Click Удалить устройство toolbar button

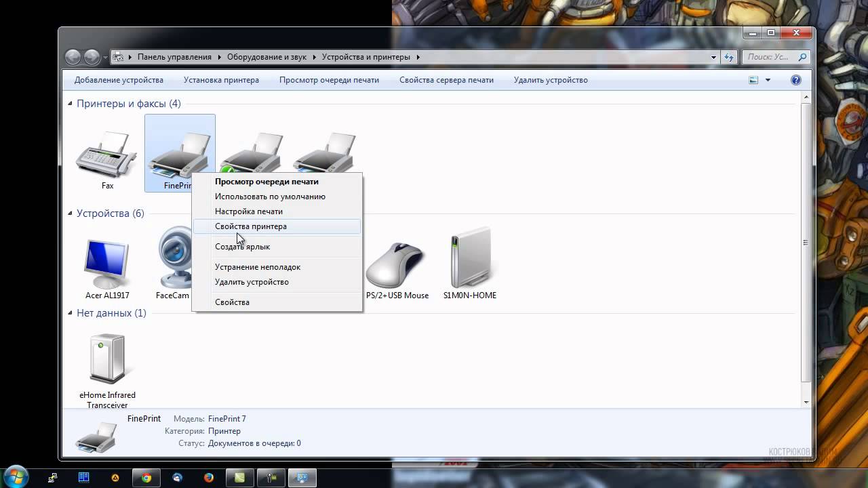551,80
